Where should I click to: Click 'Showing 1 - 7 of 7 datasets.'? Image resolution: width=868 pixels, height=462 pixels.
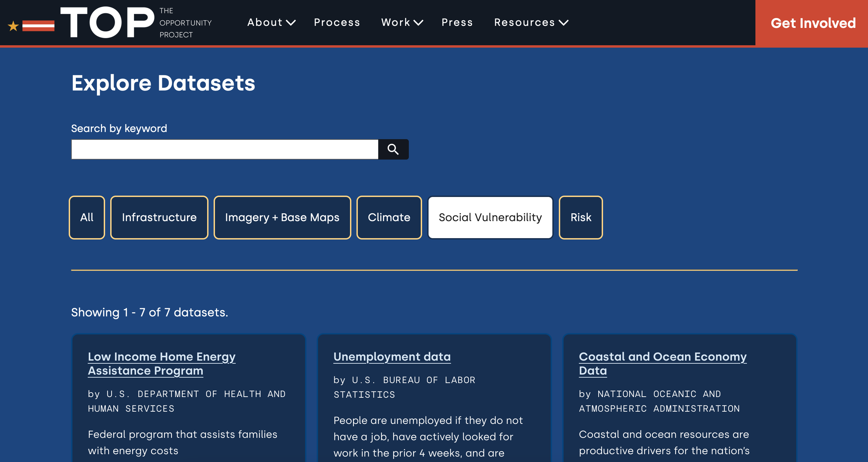pyautogui.click(x=150, y=312)
